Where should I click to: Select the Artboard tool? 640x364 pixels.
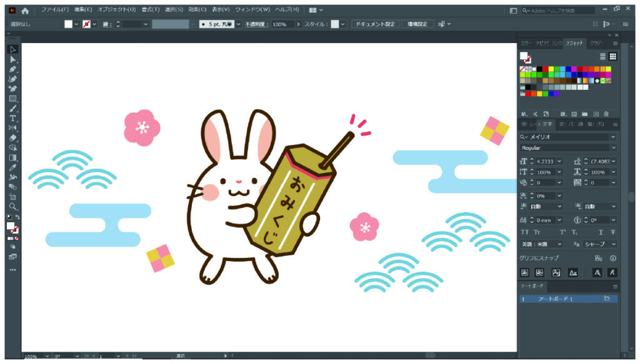12,197
